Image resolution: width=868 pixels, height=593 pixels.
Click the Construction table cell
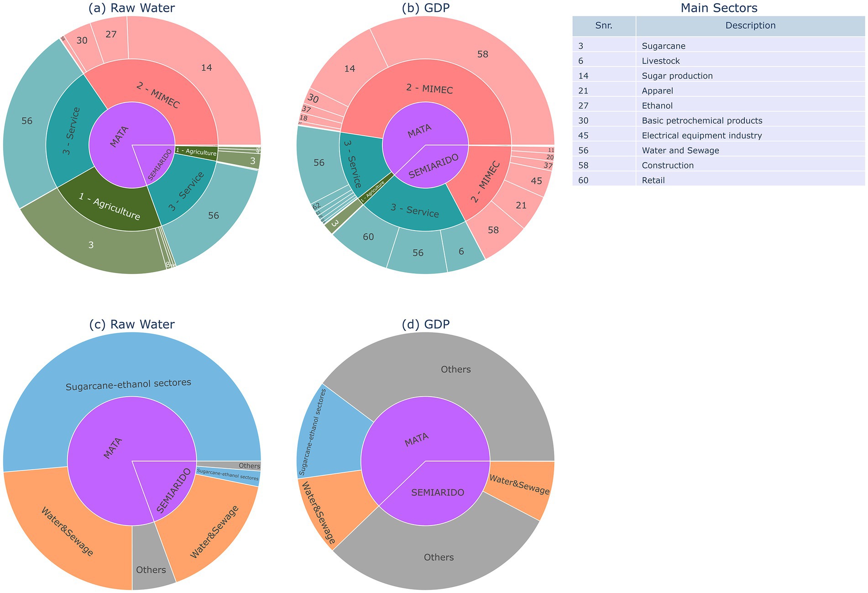click(750, 165)
